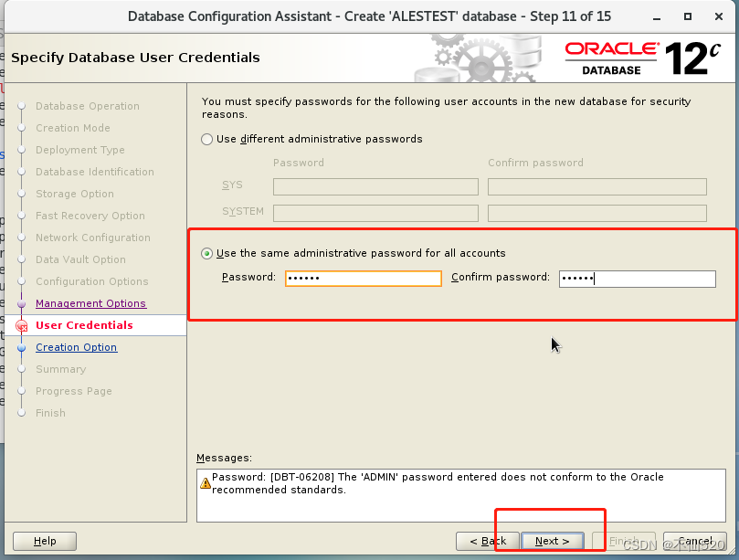Screen dimensions: 739x560
Task: Click the Confirm password input field
Action: tap(638, 279)
